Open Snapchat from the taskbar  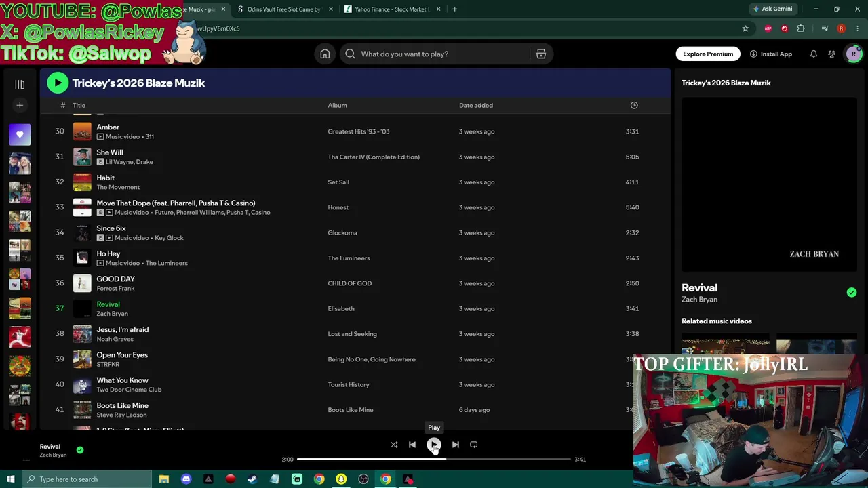click(341, 479)
